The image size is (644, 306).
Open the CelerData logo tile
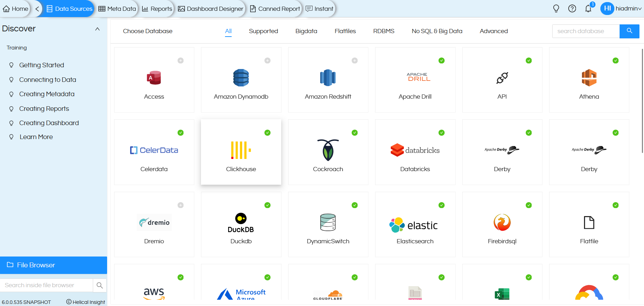[x=154, y=150]
